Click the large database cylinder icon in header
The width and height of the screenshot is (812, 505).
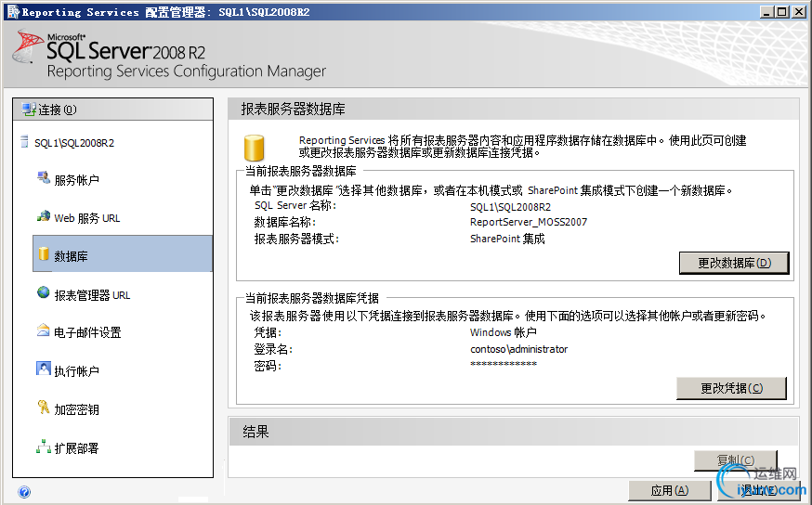[x=255, y=148]
